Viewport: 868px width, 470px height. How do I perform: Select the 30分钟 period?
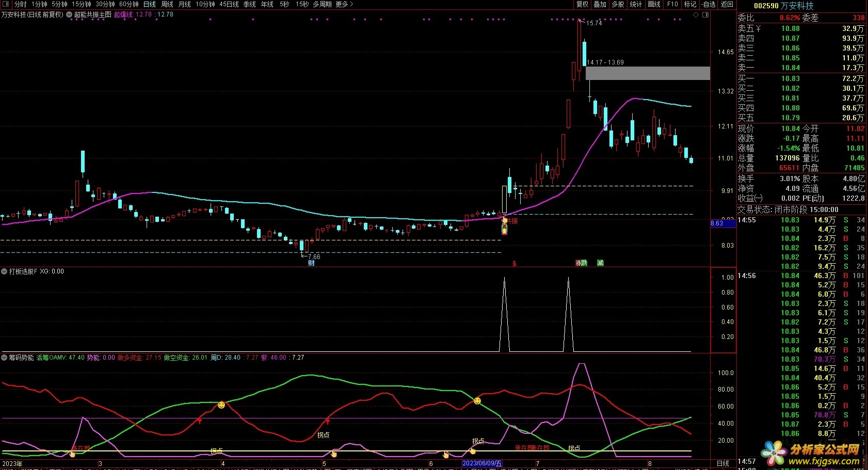point(105,4)
